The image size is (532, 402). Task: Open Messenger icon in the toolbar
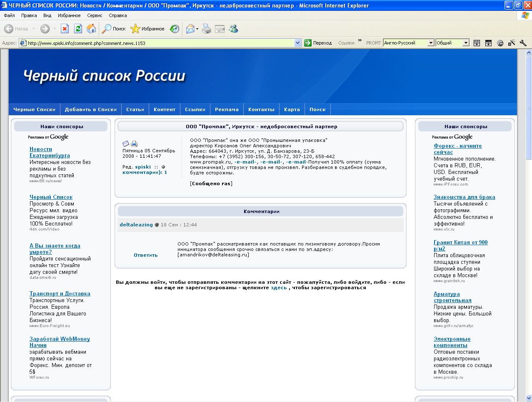[233, 29]
